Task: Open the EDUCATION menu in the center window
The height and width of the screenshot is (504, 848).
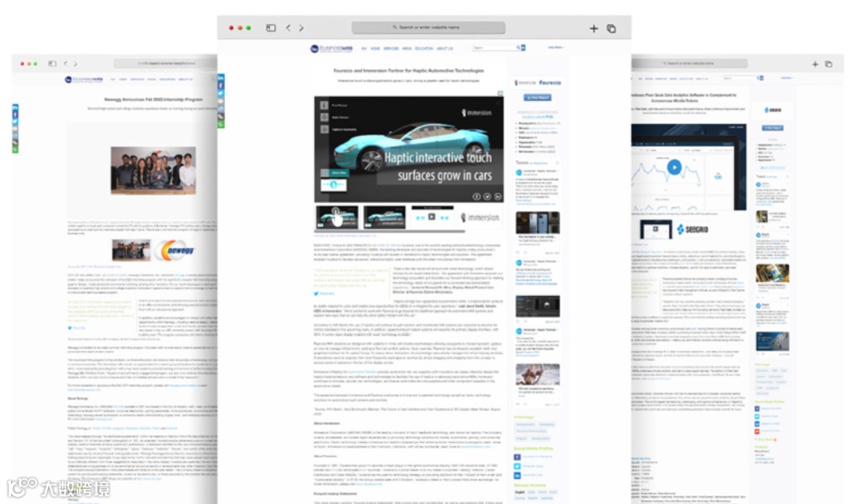Action: click(424, 49)
